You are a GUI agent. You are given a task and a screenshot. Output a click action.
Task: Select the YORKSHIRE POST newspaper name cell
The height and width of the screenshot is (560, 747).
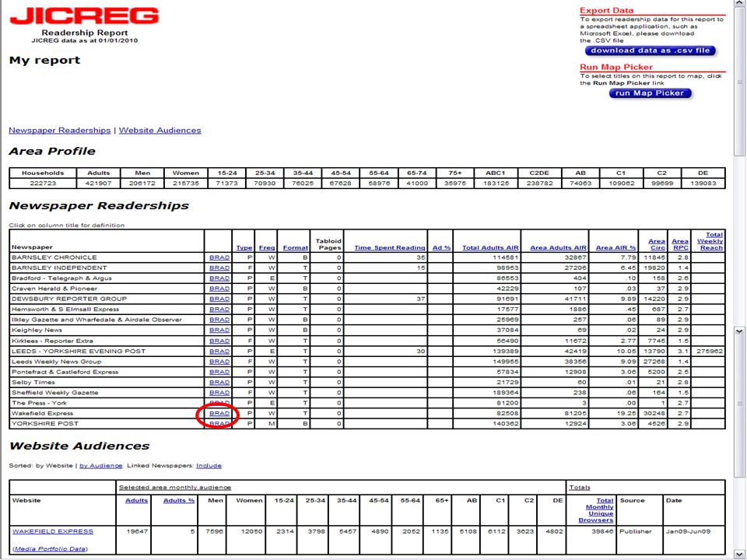click(x=107, y=423)
